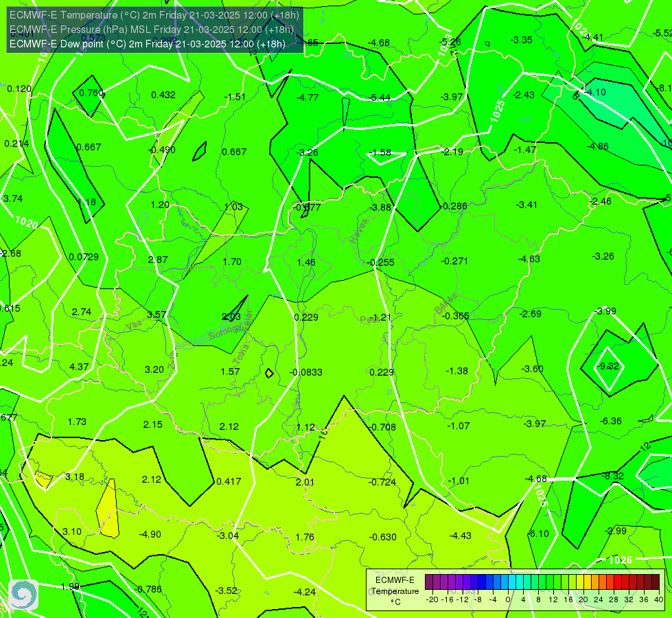Pick the purple swatch above label -20
This screenshot has height=618, width=672.
click(429, 582)
